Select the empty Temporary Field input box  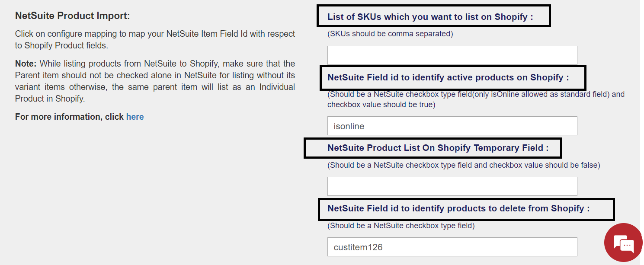pos(452,186)
